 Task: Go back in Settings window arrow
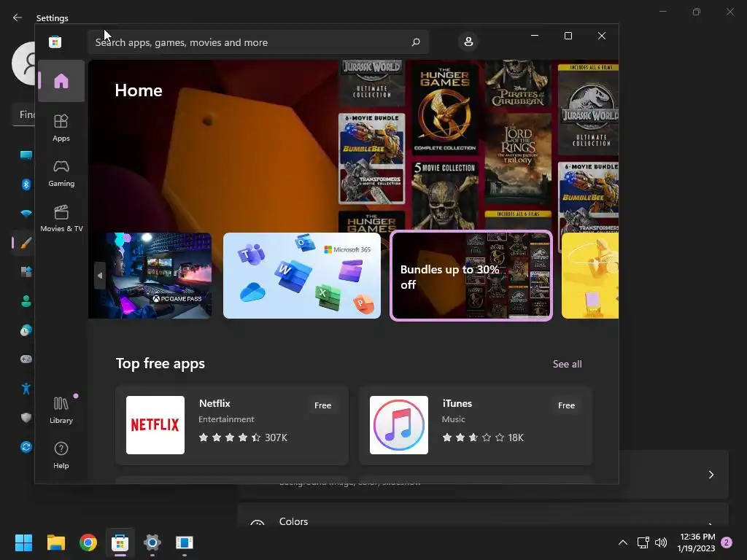coord(18,17)
